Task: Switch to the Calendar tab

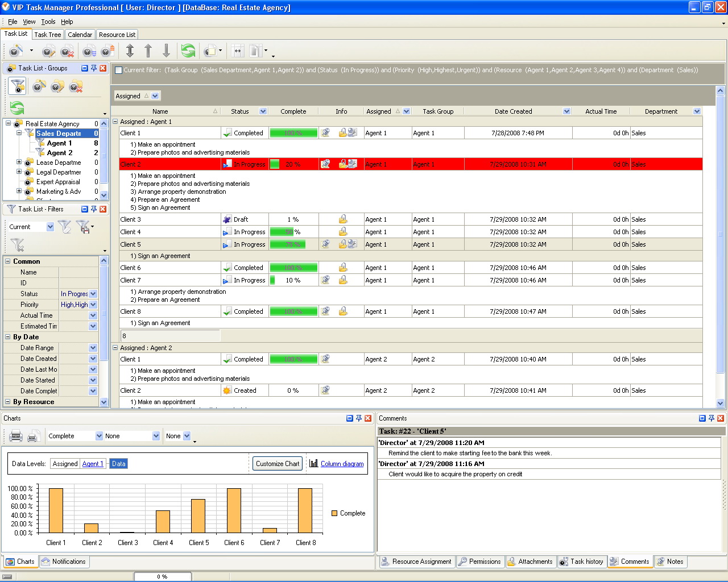Action: click(x=80, y=35)
